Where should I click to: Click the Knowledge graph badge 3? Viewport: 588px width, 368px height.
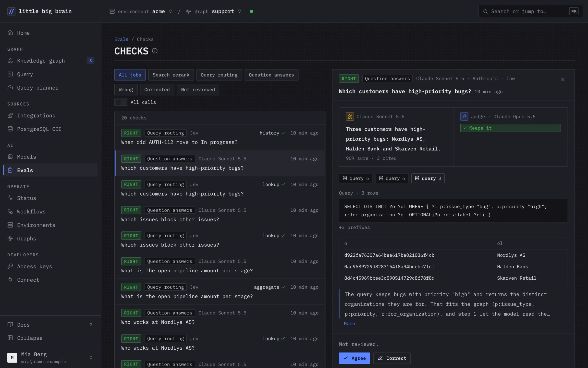pos(90,61)
